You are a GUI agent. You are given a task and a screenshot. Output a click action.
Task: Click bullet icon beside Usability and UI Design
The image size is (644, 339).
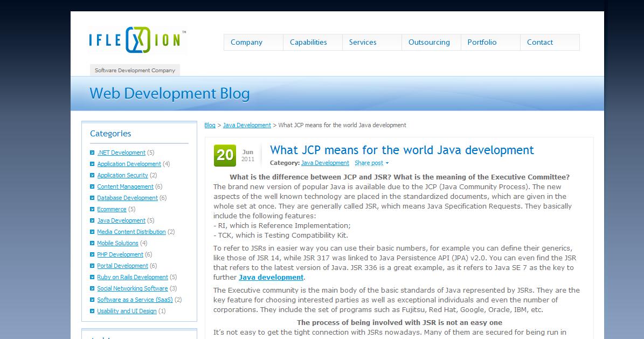coord(92,310)
